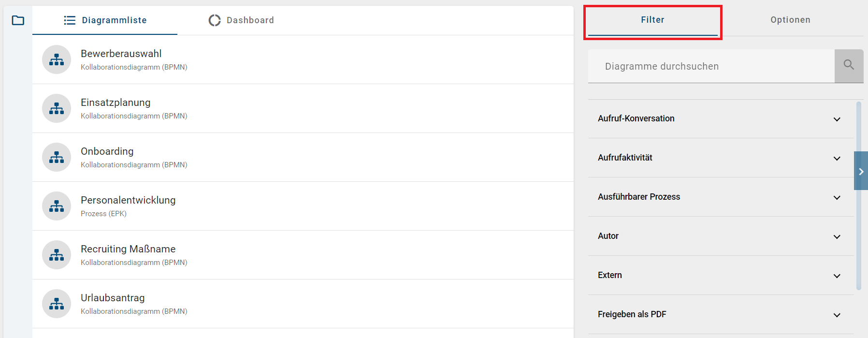Expand the Aufrufaktivität filter section
The height and width of the screenshot is (338, 868).
pyautogui.click(x=837, y=158)
